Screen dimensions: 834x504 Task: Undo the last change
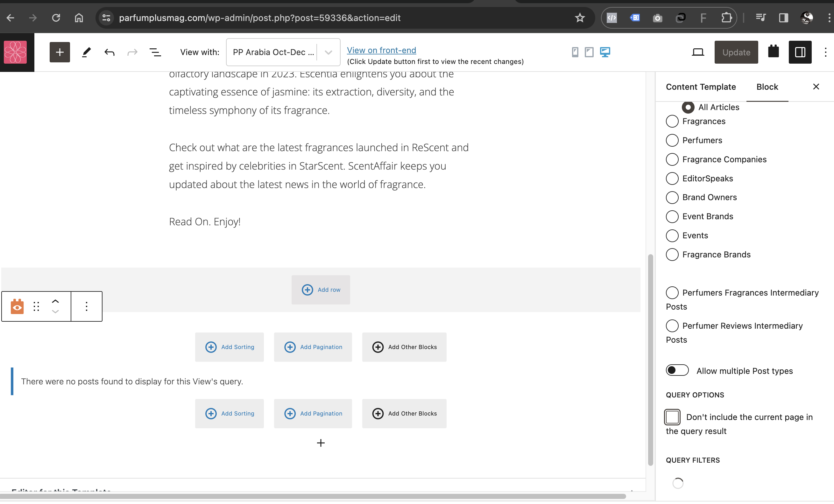pyautogui.click(x=109, y=52)
